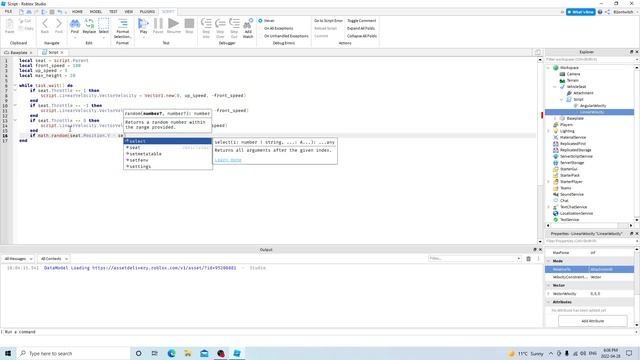Click the Select tool in Edit group
This screenshot has height=360, width=640.
tap(104, 24)
